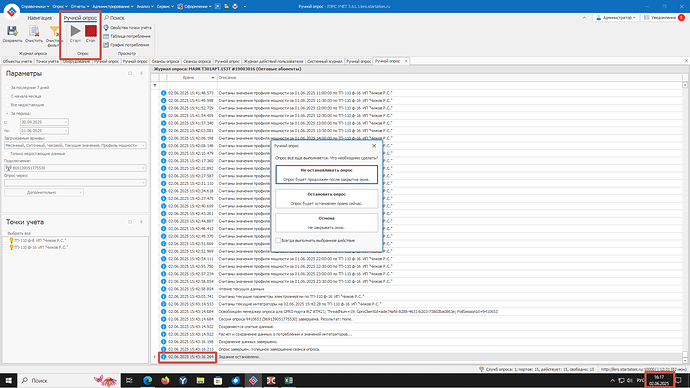Open the Отчеты menu
The image size is (690, 388).
pos(80,7)
